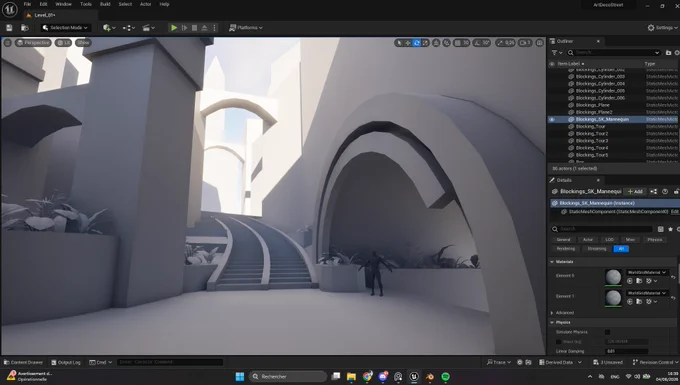
Task: Toggle surface snapping icon in viewport toolbar
Action: tap(447, 42)
